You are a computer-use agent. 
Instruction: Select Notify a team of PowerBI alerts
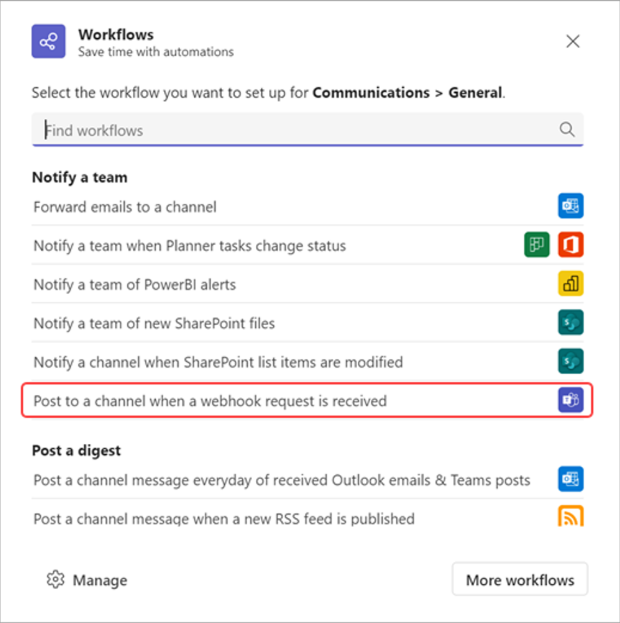click(308, 284)
